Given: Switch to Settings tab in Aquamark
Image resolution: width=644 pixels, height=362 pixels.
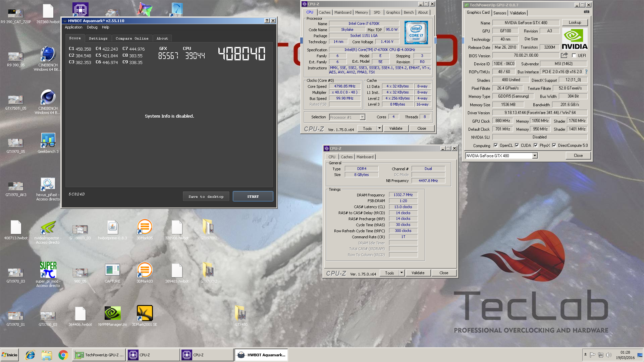Looking at the screenshot, I should point(98,39).
